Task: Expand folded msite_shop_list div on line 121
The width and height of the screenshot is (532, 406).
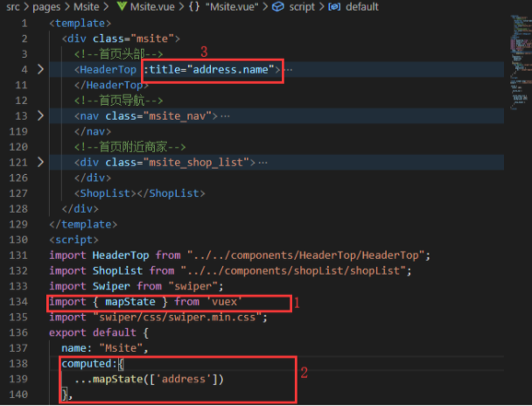Action: click(40, 162)
